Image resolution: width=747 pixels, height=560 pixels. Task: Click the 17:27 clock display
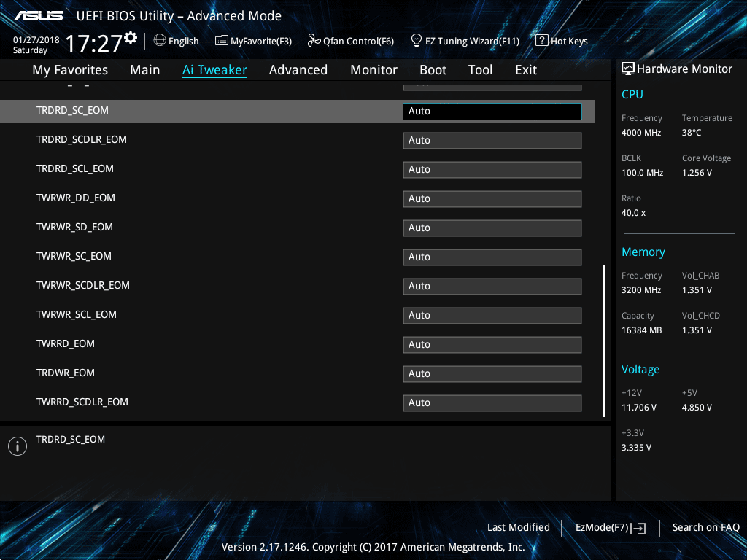click(x=94, y=44)
